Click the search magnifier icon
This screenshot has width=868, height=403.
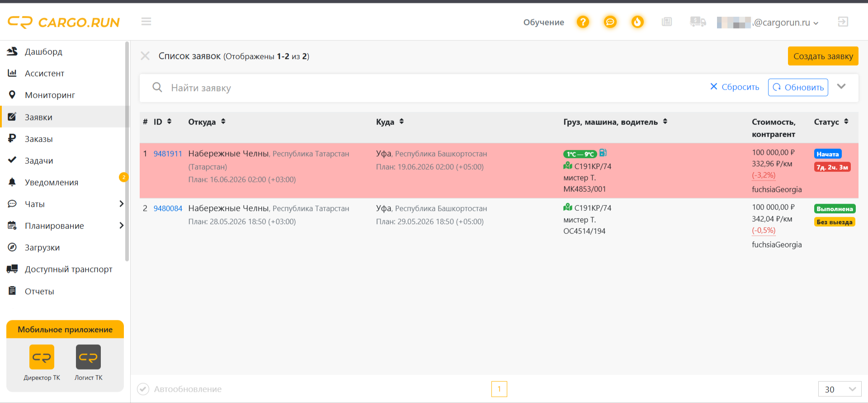[x=157, y=87]
